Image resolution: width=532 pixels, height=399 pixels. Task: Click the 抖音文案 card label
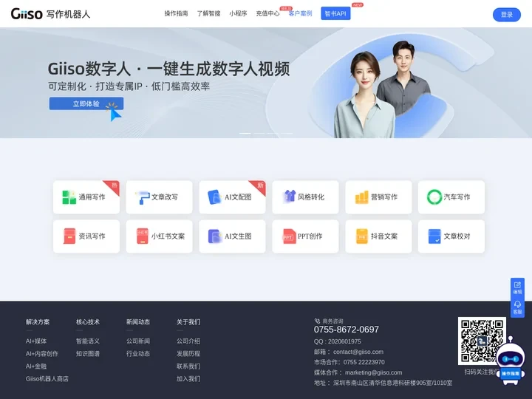384,236
